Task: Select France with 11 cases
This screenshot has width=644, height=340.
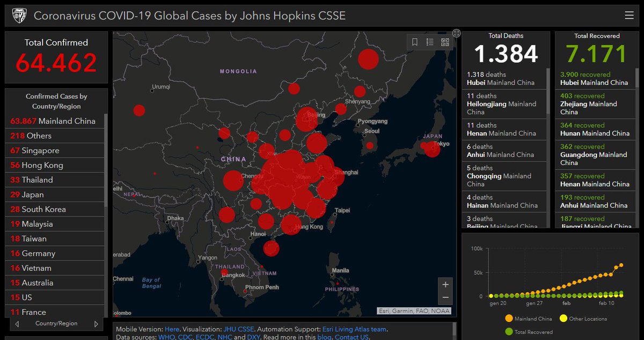Action: pos(55,312)
